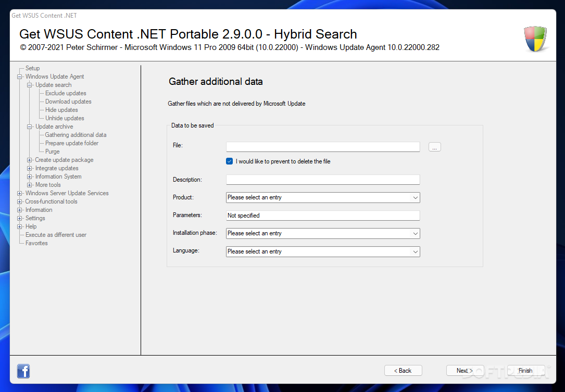Screen dimensions: 565x392
Task: Select Help in navigation tree
Action: [x=31, y=226]
